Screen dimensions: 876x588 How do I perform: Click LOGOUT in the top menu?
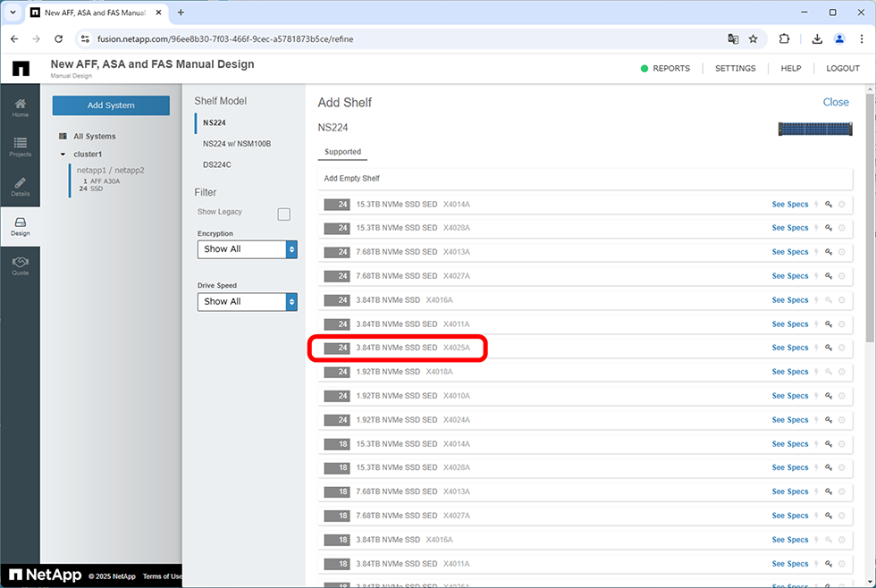pyautogui.click(x=842, y=68)
